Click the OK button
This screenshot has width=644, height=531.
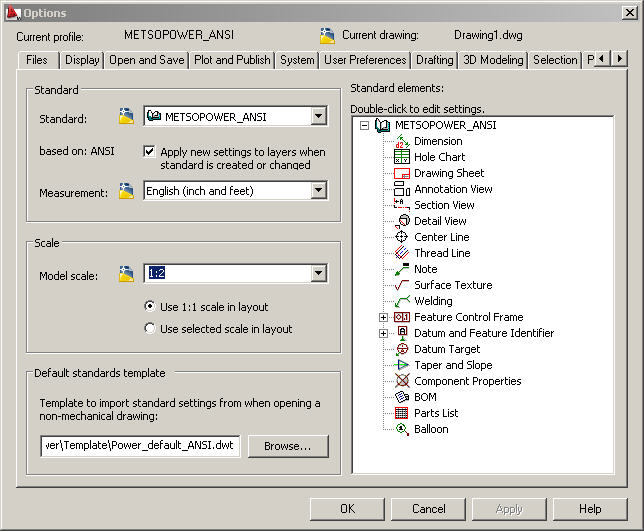(347, 509)
